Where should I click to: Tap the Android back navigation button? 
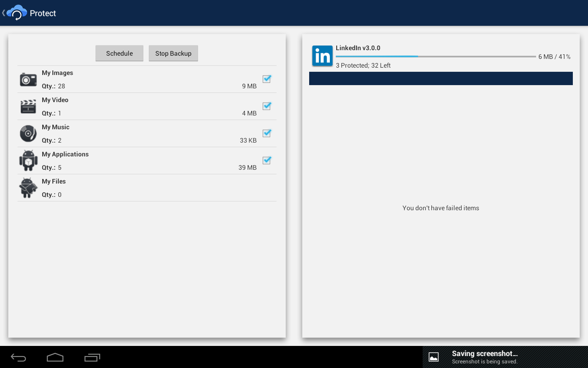(18, 357)
